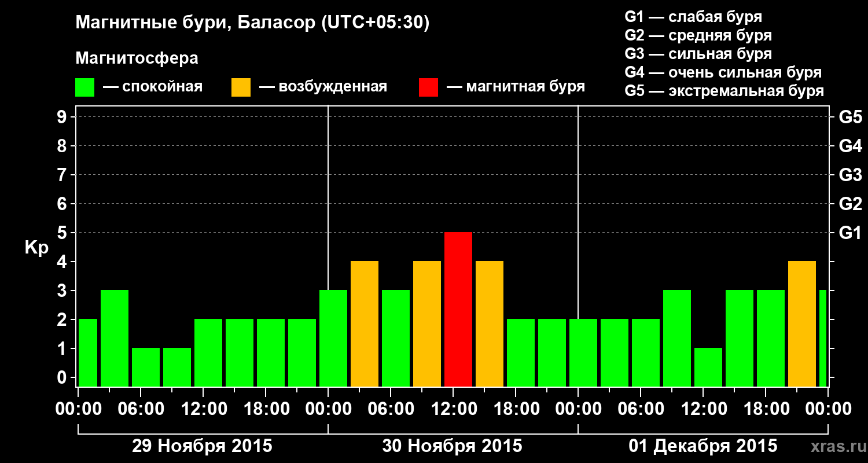Click '18:00' time label above 29 Ноября
Screen dimensions: 868x463
tap(266, 409)
